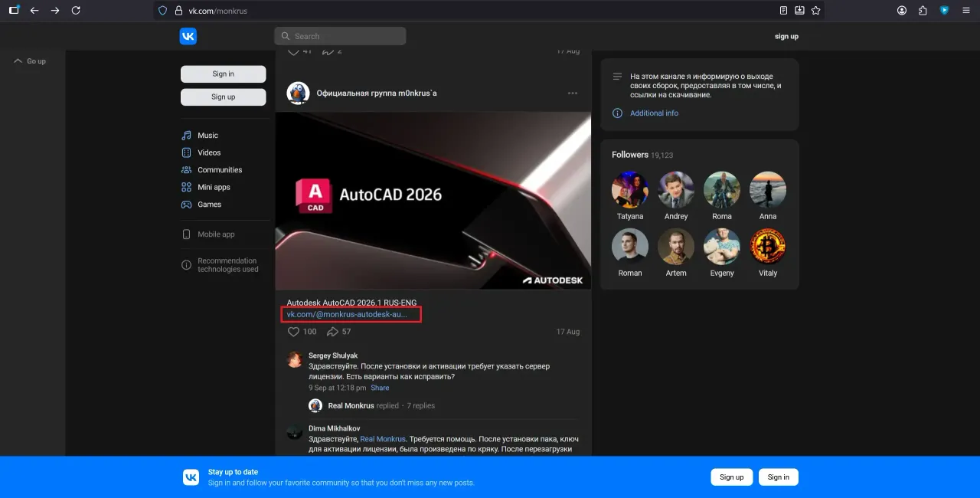
Task: Open the vk.com/@monkrus-autodesk link
Action: tap(347, 315)
